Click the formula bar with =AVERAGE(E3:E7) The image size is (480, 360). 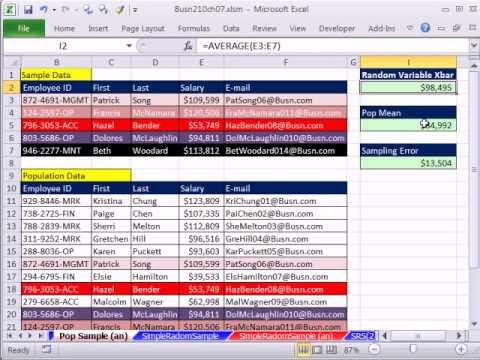click(333, 46)
